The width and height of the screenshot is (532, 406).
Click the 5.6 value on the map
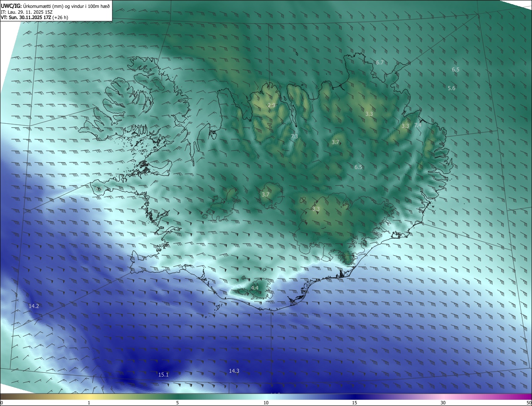click(x=451, y=88)
